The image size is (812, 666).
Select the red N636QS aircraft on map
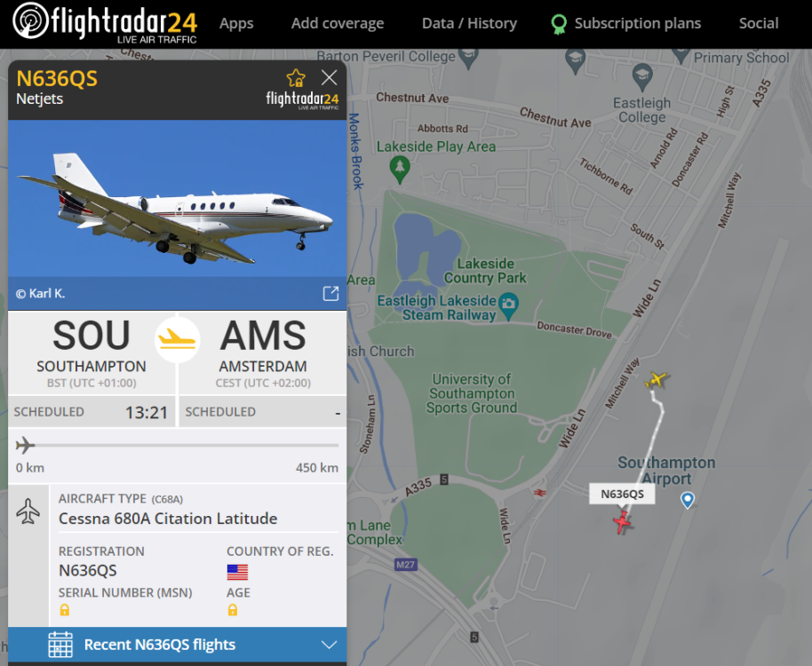(622, 522)
